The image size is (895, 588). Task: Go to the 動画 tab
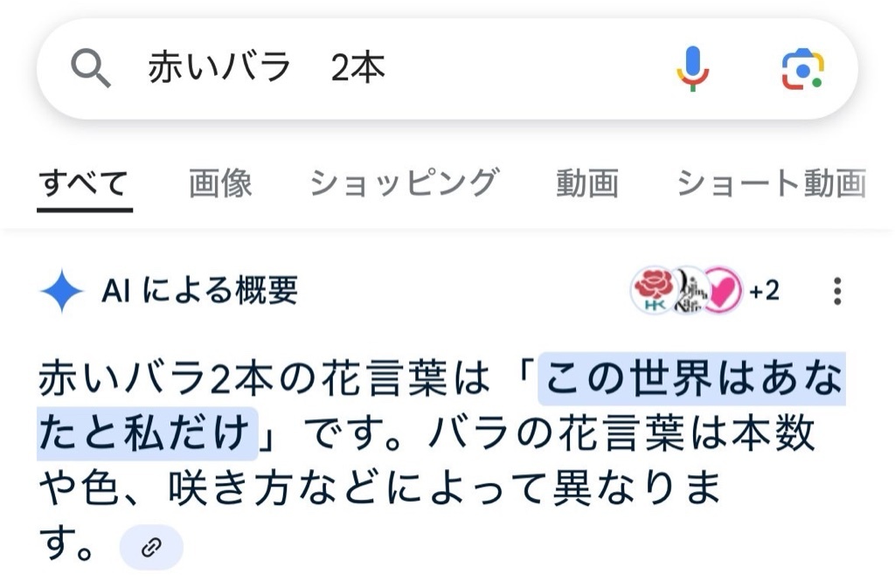587,183
